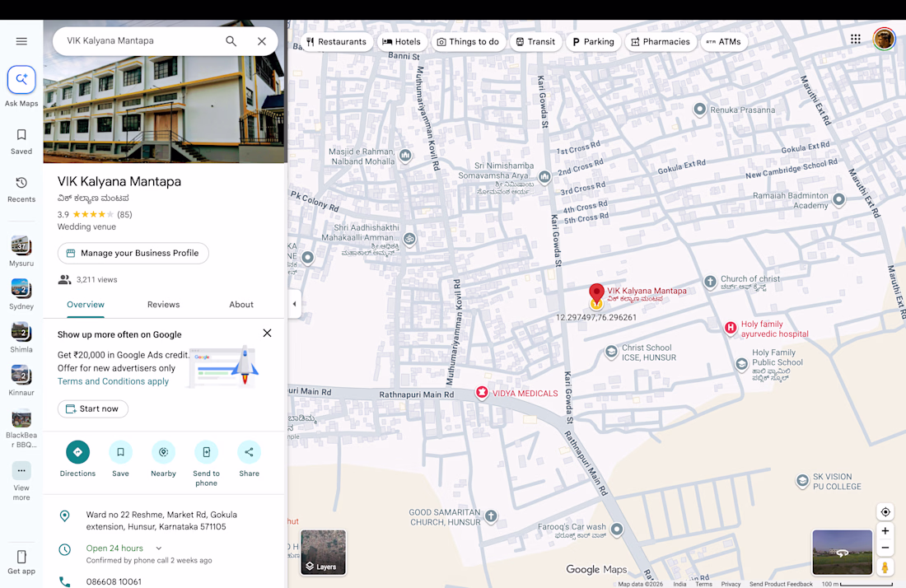Open the Street View preview thumbnail
The height and width of the screenshot is (588, 906).
843,553
